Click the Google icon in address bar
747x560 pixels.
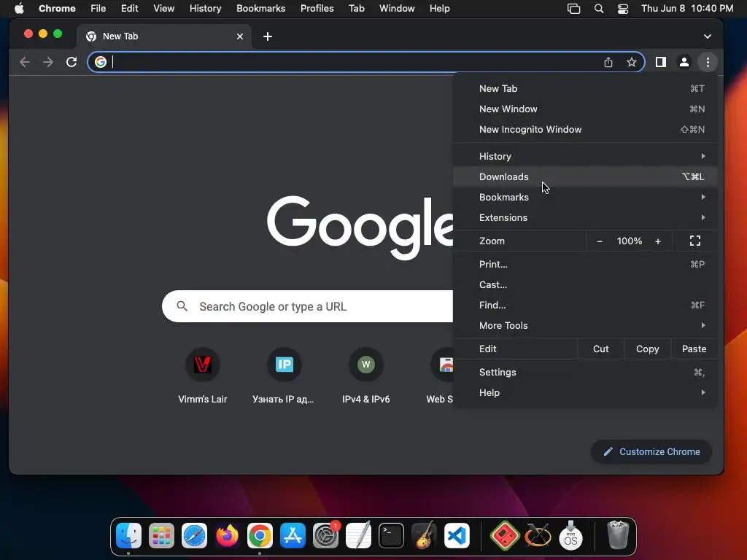(101, 62)
